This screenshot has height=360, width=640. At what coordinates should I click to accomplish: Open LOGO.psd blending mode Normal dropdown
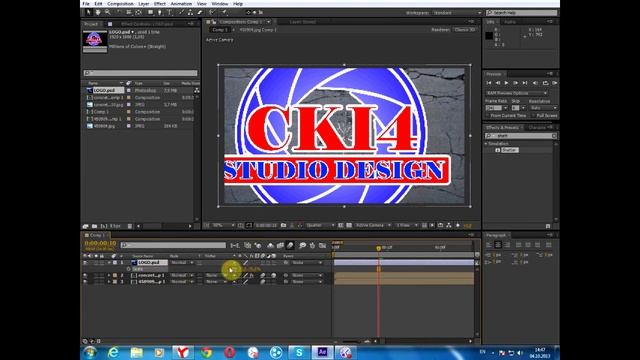(182, 263)
